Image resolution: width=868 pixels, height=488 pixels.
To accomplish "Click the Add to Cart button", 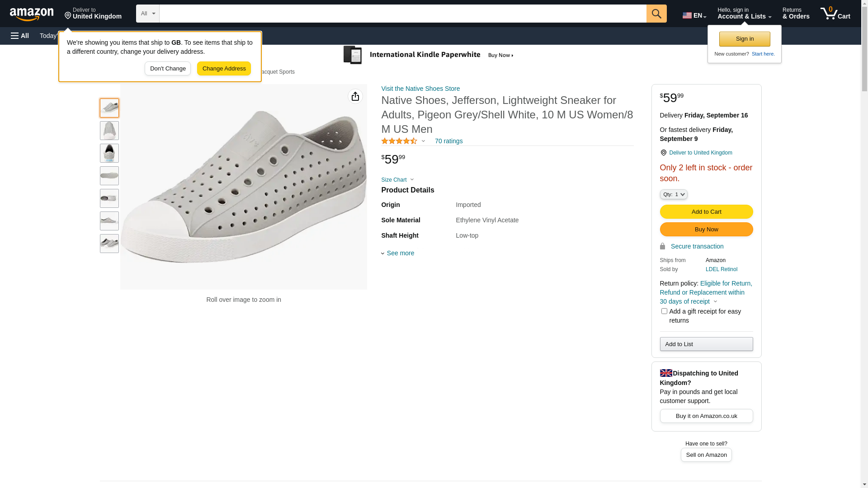I will 706,211.
